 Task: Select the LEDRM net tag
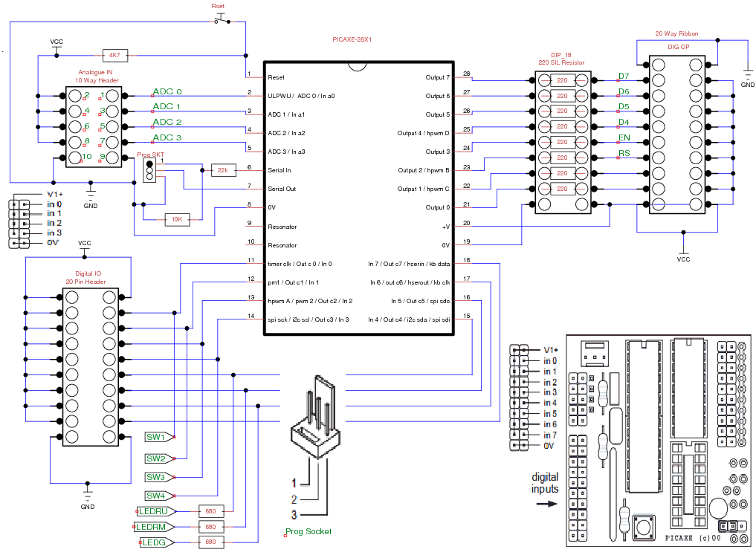pos(155,527)
